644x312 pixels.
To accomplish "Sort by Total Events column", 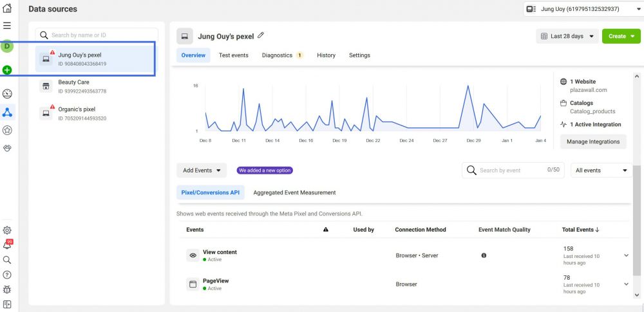I will pyautogui.click(x=580, y=230).
